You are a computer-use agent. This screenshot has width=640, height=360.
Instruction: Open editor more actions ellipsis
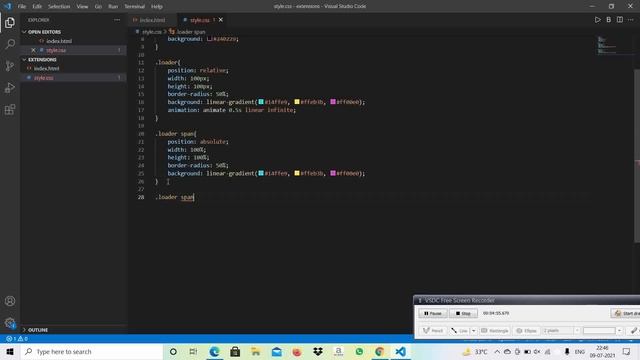tap(631, 20)
